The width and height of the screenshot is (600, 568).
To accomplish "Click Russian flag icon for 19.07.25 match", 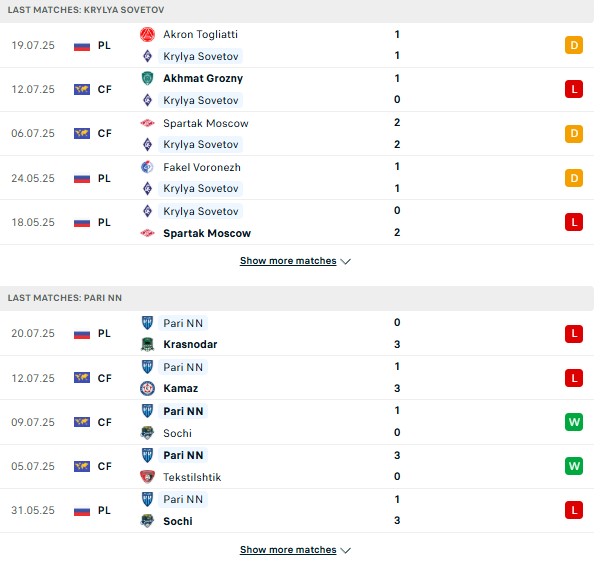I will coord(82,46).
